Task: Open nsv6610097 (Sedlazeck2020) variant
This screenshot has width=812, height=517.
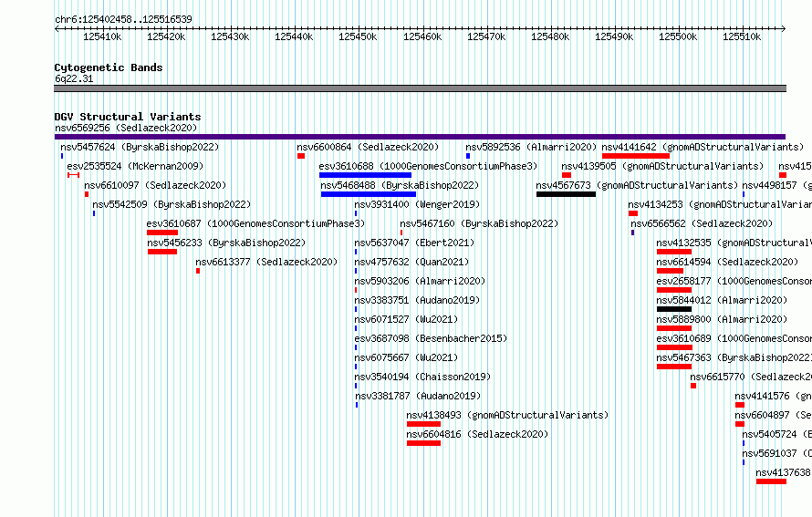Action: [155, 185]
